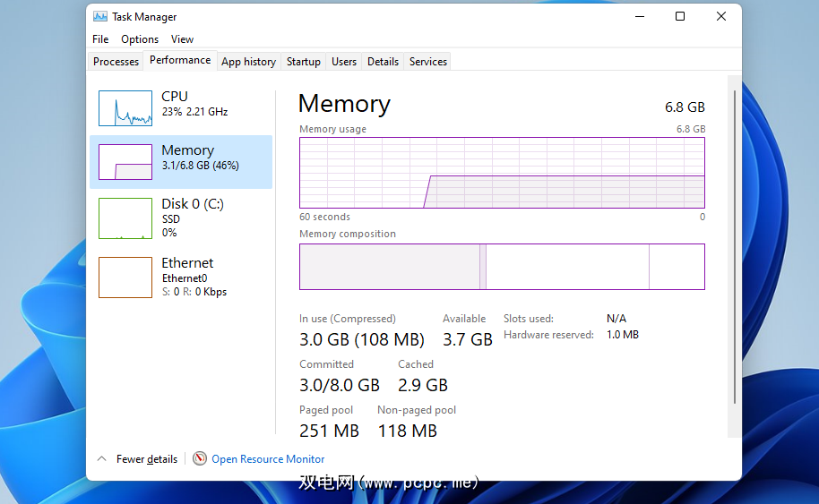The height and width of the screenshot is (504, 819).
Task: Open the File menu
Action: point(100,39)
